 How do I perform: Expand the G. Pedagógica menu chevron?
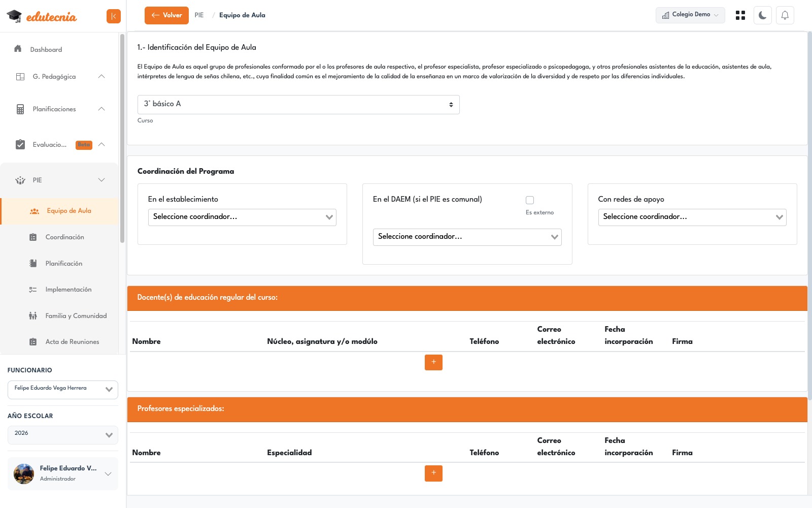pos(101,77)
